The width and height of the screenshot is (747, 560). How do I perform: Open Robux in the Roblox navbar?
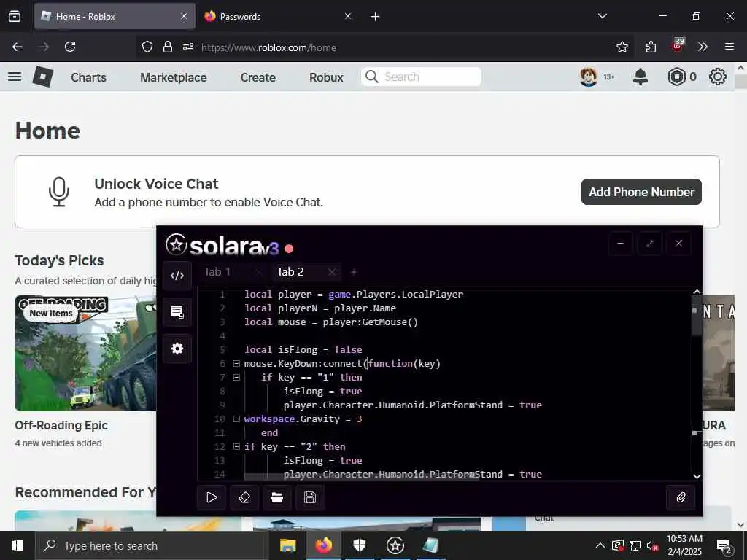coord(326,77)
